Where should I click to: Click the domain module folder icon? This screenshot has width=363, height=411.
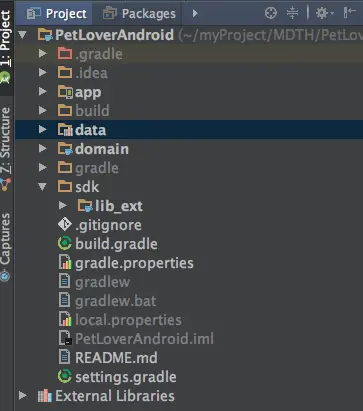click(x=65, y=149)
